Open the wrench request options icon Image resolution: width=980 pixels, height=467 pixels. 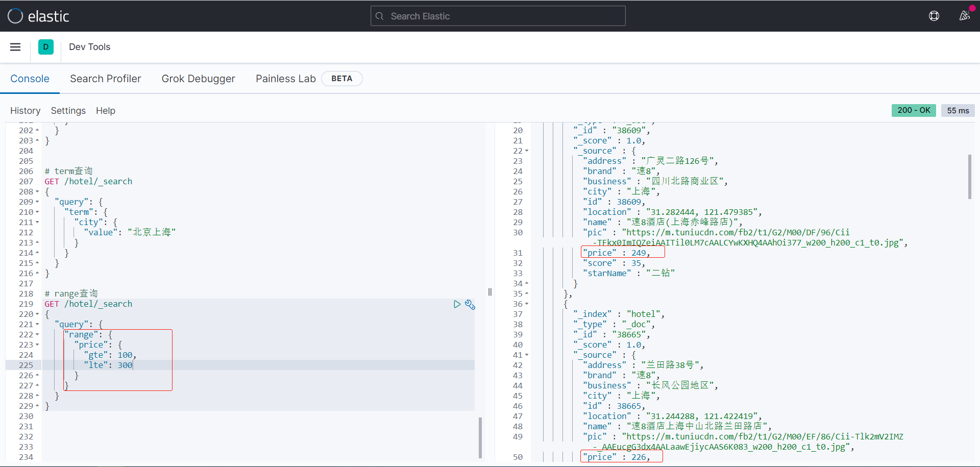[470, 305]
